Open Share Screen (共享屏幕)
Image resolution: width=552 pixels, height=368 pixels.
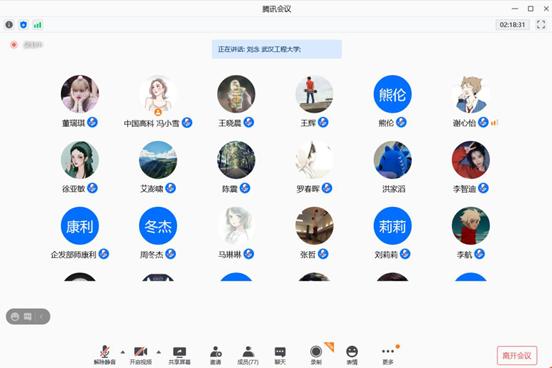pyautogui.click(x=179, y=355)
